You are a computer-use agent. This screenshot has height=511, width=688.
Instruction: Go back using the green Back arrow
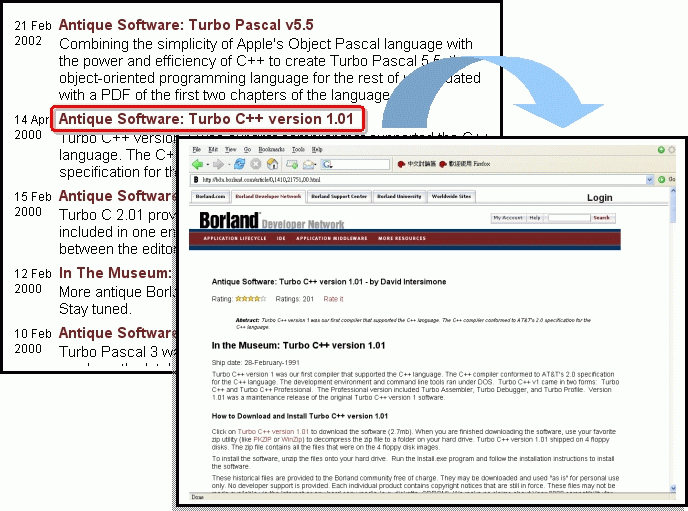tap(197, 164)
